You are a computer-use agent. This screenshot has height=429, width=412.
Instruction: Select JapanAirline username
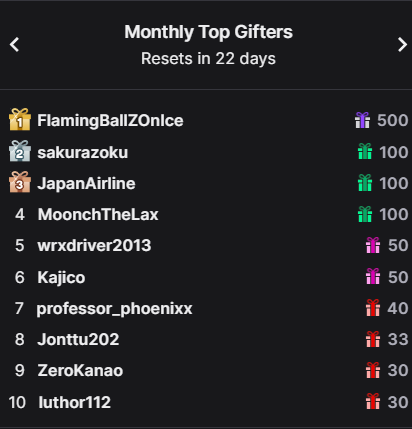(x=86, y=184)
